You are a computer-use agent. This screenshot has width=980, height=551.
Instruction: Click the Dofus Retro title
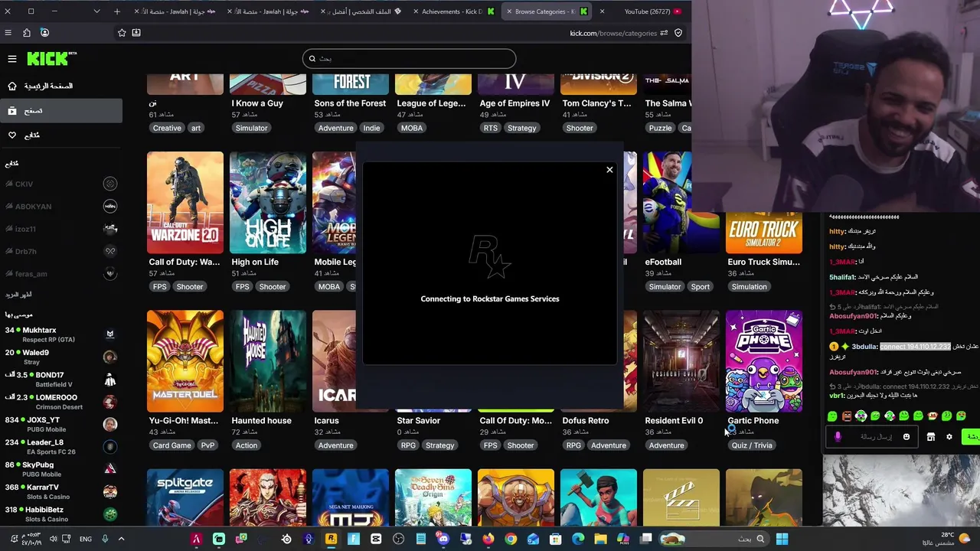(586, 420)
